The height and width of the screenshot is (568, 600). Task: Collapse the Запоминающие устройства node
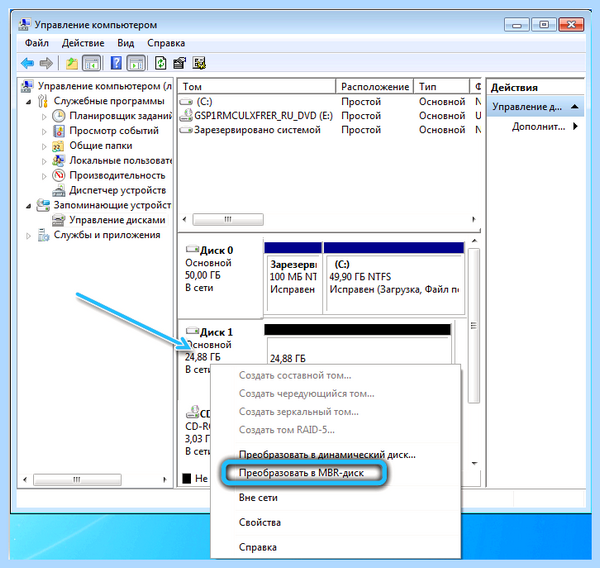29,206
